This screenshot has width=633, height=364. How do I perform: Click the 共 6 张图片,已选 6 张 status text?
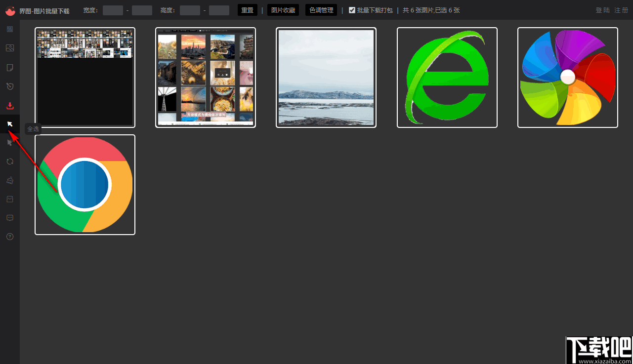coord(431,10)
